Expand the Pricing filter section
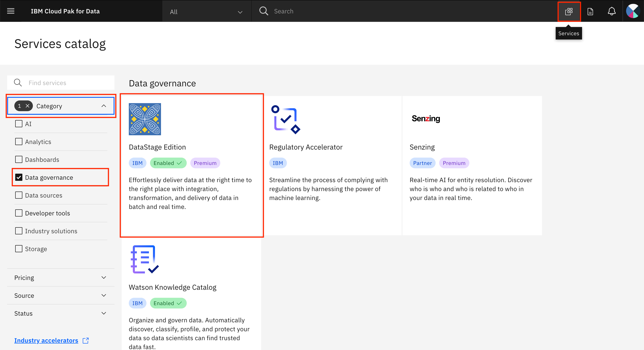 tap(61, 278)
